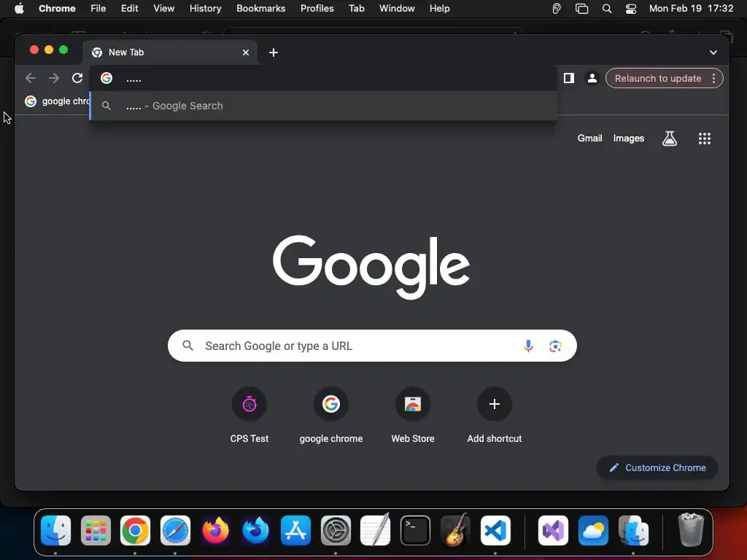The width and height of the screenshot is (747, 560).
Task: Open the Edit menu
Action: 129,9
